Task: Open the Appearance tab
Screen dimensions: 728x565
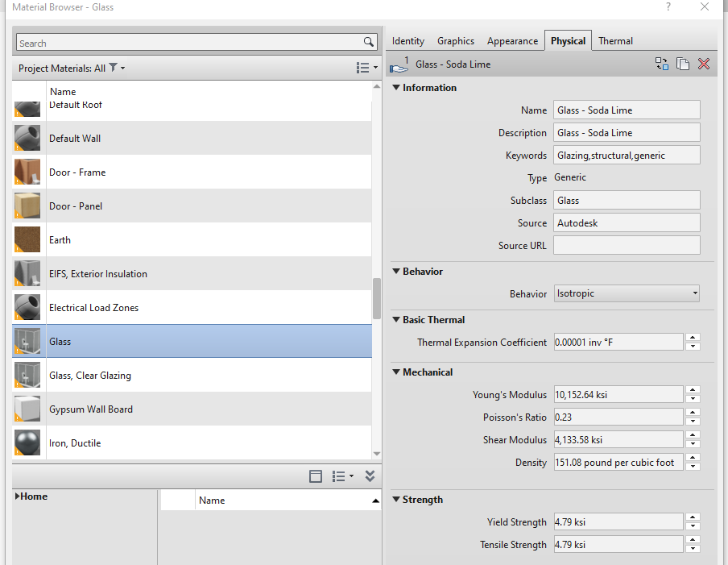Action: click(512, 40)
